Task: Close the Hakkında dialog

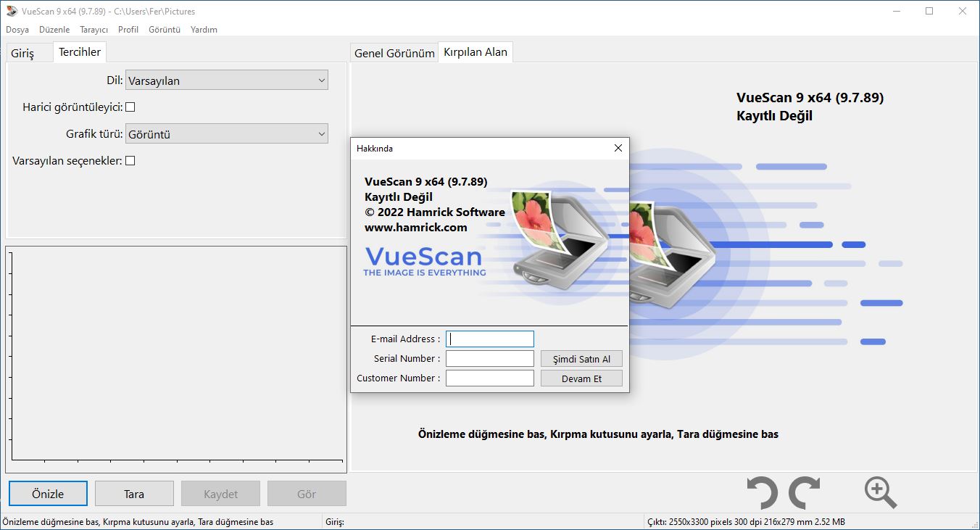Action: tap(618, 148)
